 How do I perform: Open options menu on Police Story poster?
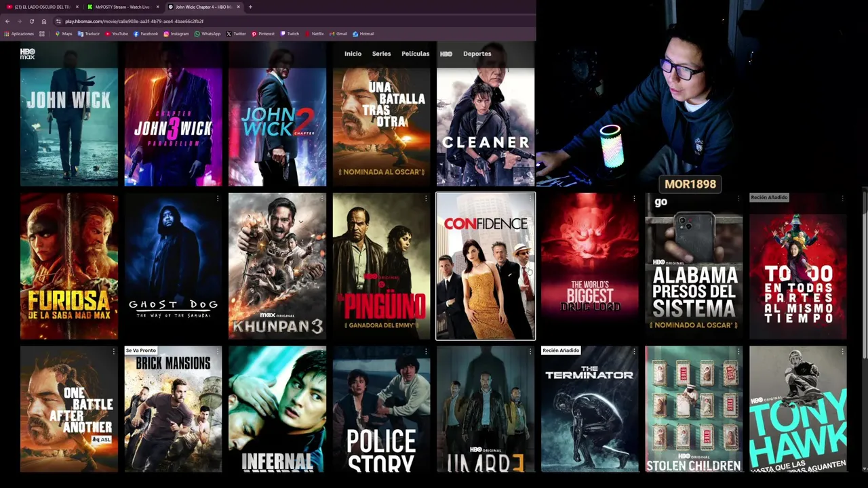(x=426, y=352)
